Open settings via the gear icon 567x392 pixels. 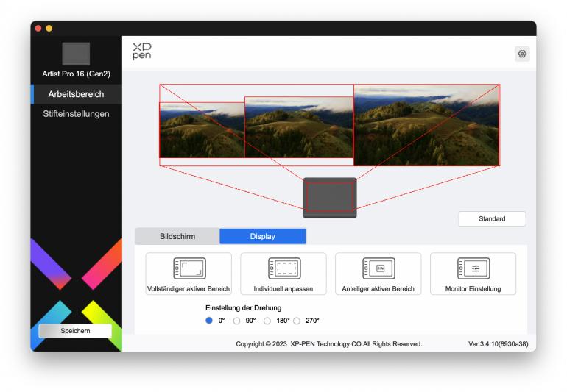click(522, 54)
